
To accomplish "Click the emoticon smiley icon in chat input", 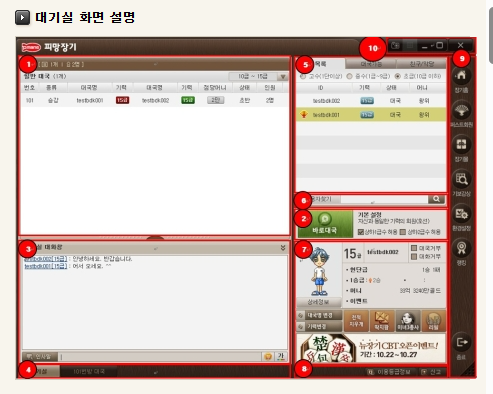I will (x=268, y=357).
